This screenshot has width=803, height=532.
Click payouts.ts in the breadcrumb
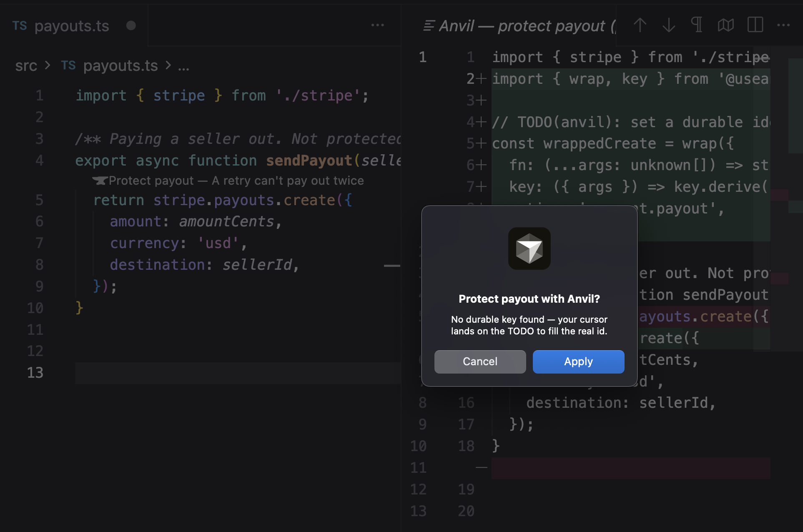[120, 65]
